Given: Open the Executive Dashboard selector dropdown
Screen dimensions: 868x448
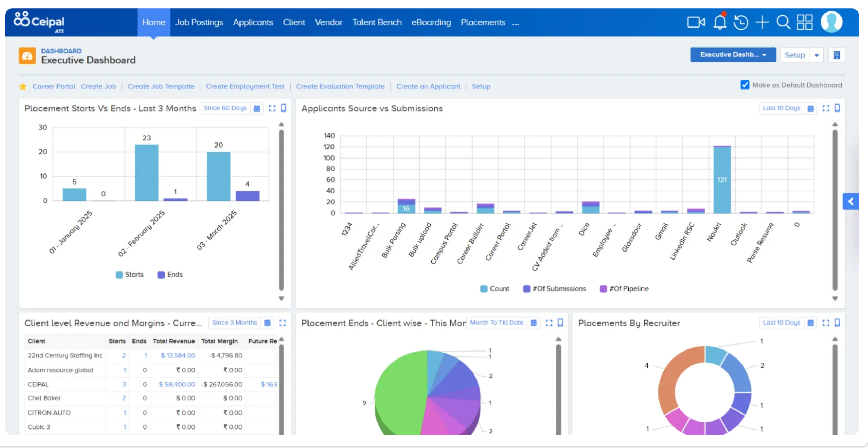Looking at the screenshot, I should 733,55.
